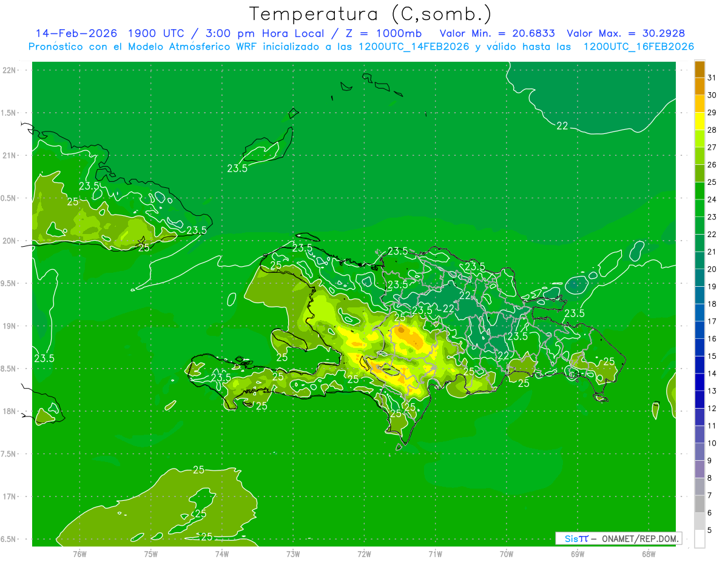The height and width of the screenshot is (562, 728).
Task: Click the "8.5N" latitude axis label
Action: [x=9, y=369]
